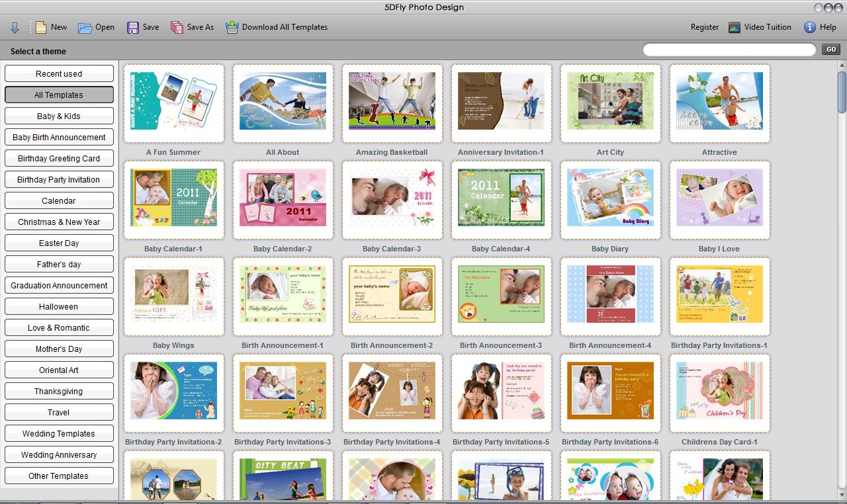Open the Baby & Kids category
Viewport: 847px width, 504px height.
point(59,116)
